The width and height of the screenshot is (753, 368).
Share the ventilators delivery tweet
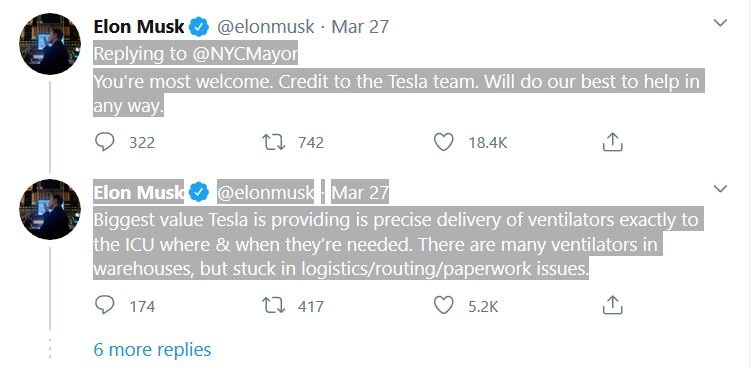612,306
